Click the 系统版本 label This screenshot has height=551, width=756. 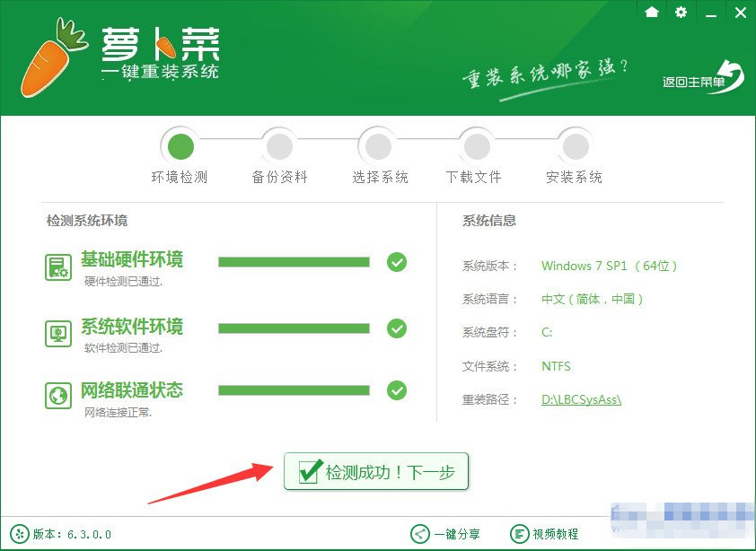tap(489, 266)
